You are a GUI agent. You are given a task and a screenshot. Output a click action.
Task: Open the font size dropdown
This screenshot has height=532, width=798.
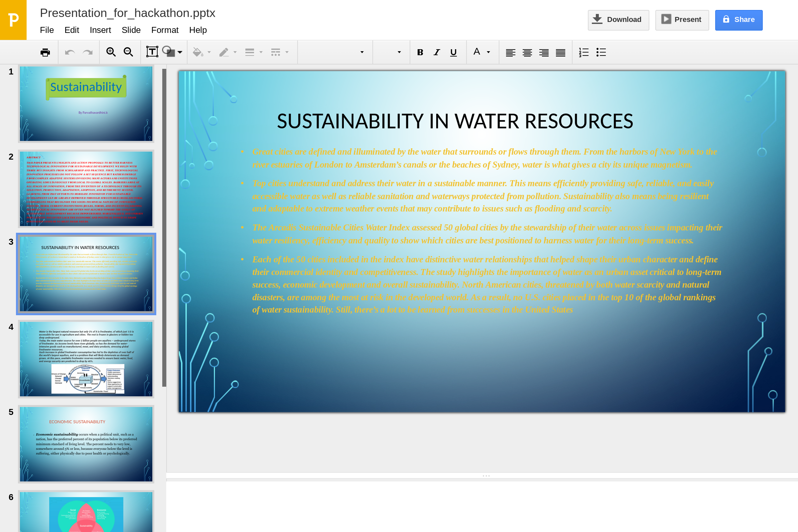[399, 52]
